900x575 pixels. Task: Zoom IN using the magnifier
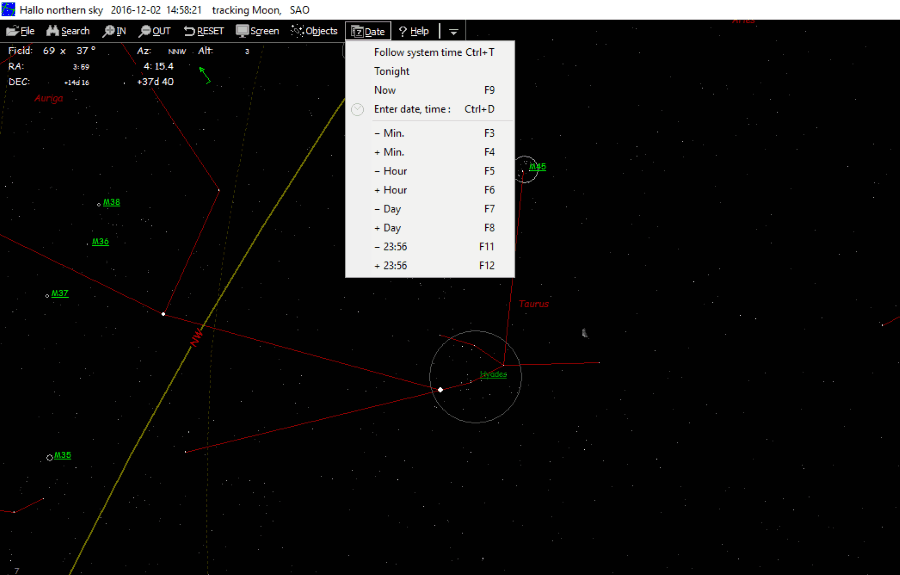coord(114,31)
